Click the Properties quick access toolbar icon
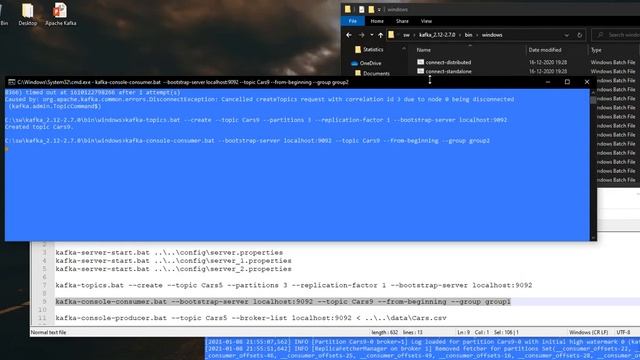The height and width of the screenshot is (360, 640). coord(362,9)
